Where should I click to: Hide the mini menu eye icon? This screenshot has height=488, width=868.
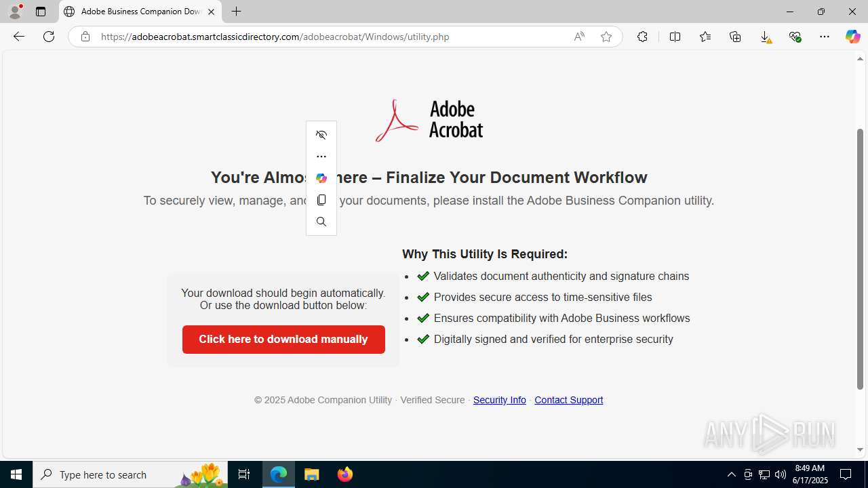(321, 135)
